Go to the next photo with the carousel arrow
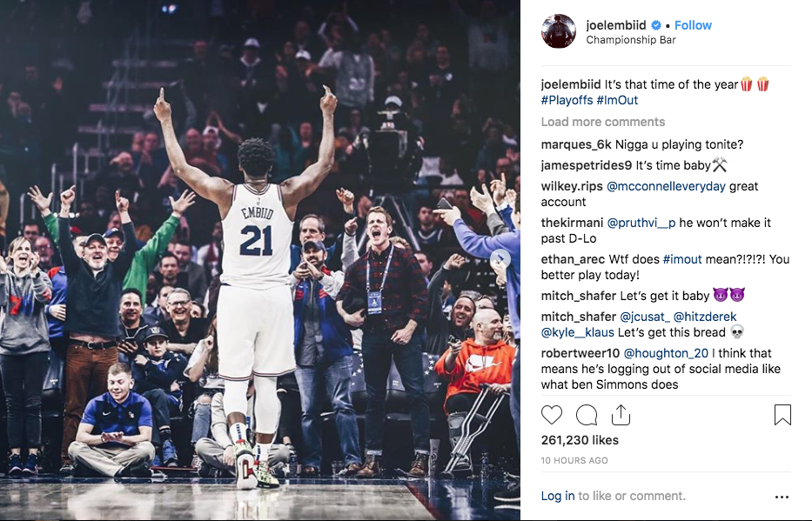 (x=500, y=258)
